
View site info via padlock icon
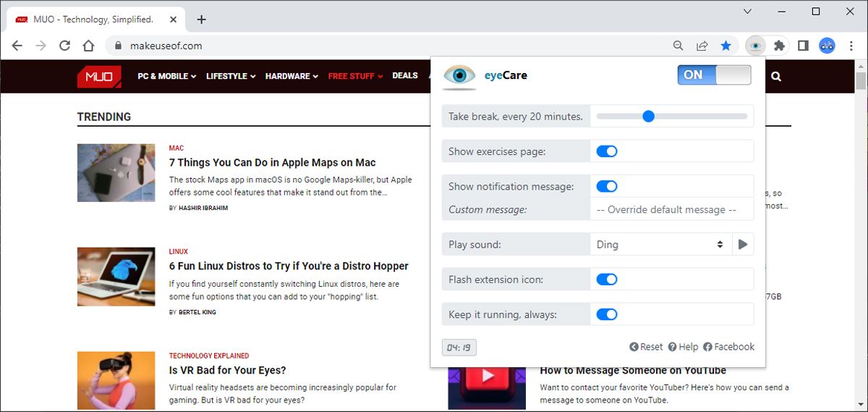(119, 46)
